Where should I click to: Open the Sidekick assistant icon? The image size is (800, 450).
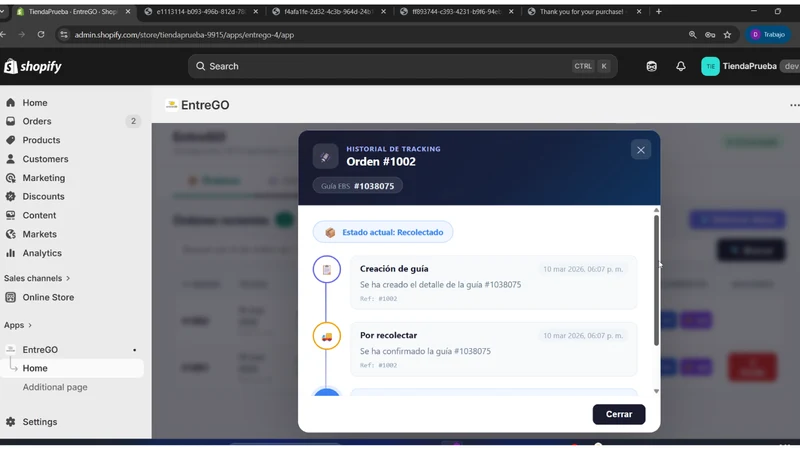tap(652, 66)
